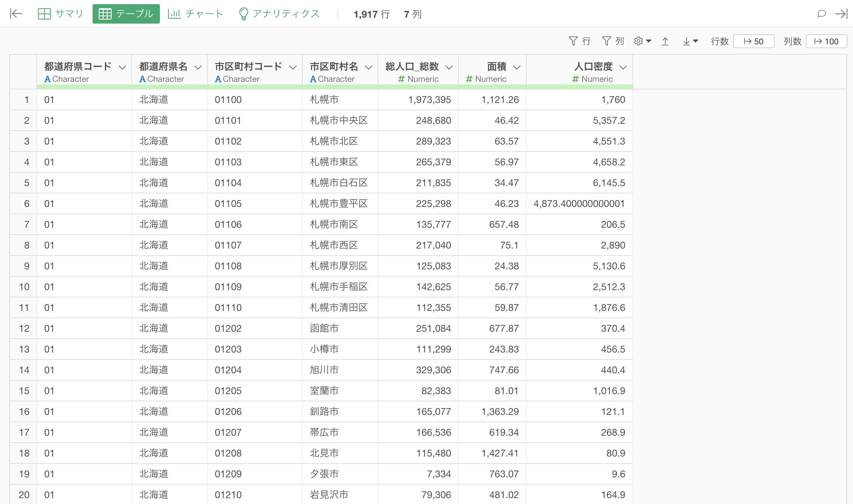Click the Numeric type icon under 面積
The width and height of the screenshot is (853, 504).
tap(469, 79)
